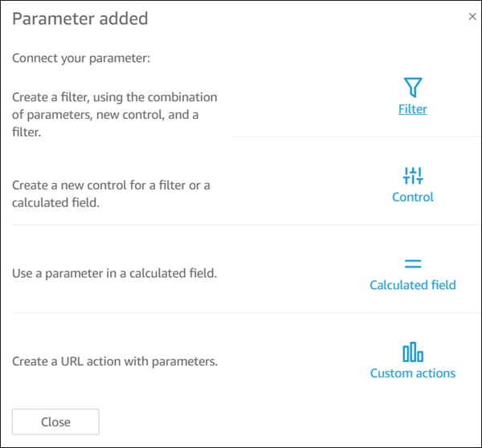Click the Create a filter description text
This screenshot has width=482, height=448.
point(114,115)
